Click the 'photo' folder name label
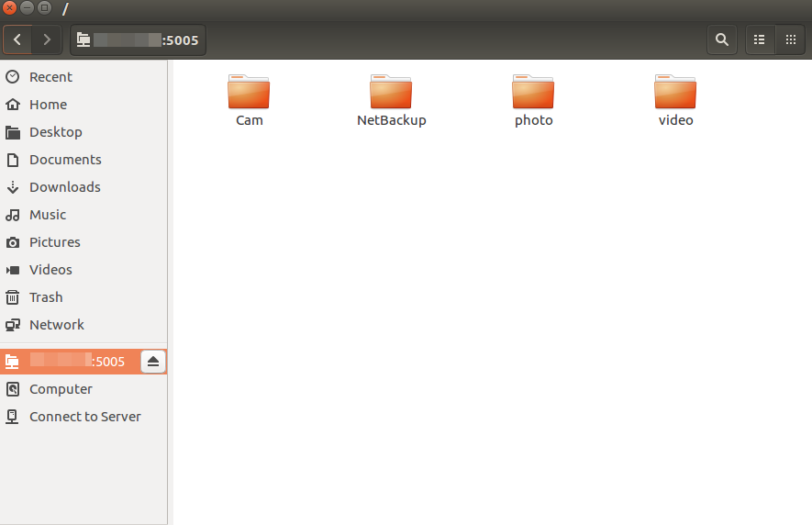The image size is (812, 525). tap(533, 120)
